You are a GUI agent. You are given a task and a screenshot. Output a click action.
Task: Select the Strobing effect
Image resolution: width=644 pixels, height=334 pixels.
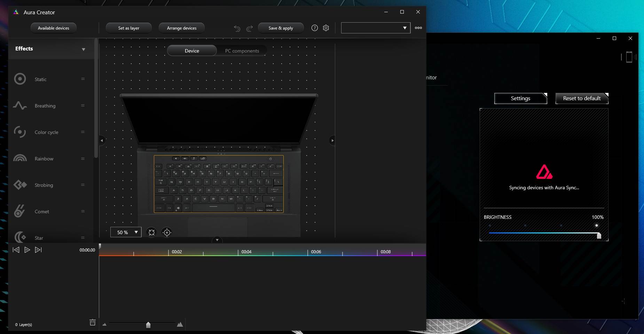[x=44, y=185]
